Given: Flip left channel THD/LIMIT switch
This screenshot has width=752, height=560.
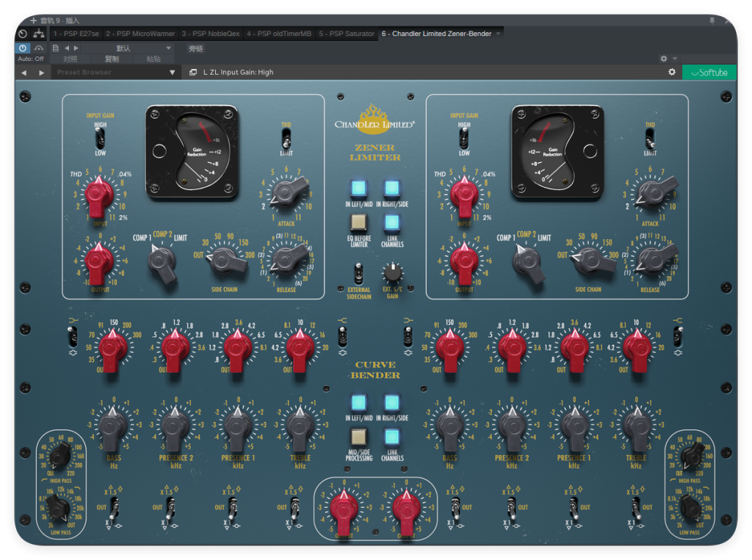Looking at the screenshot, I should [x=286, y=139].
